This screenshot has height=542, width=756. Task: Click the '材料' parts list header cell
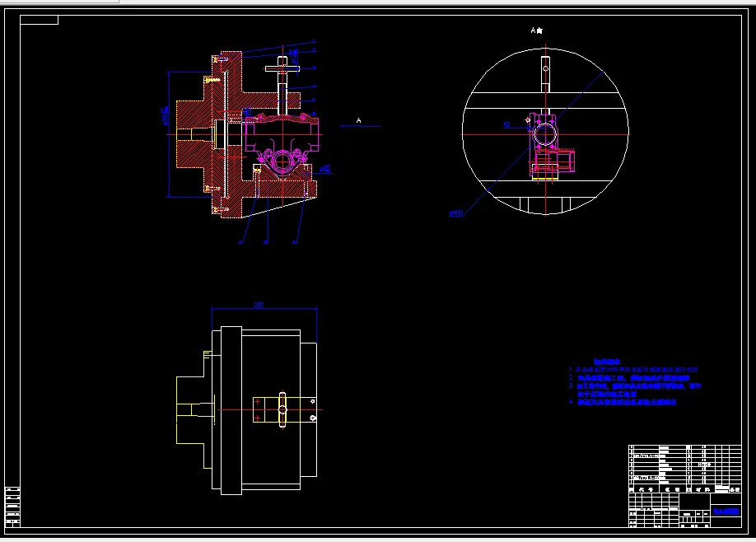click(x=702, y=489)
